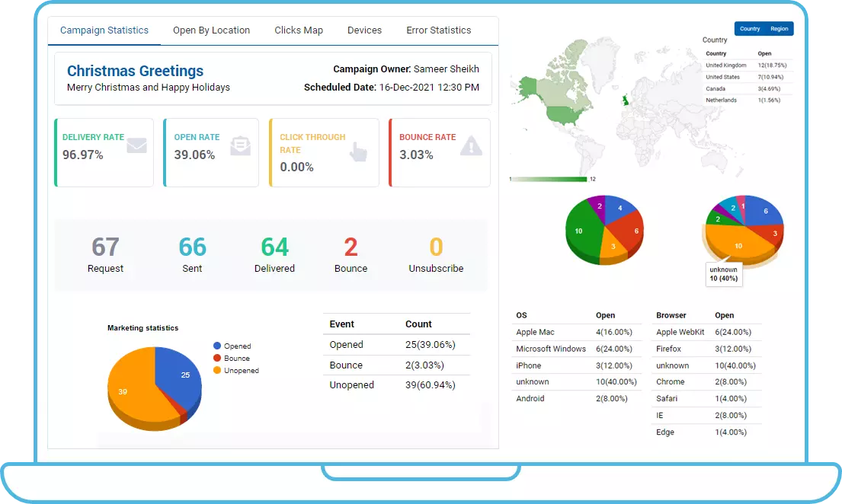
Task: Select the 64 Delivered counter
Action: pyautogui.click(x=274, y=254)
